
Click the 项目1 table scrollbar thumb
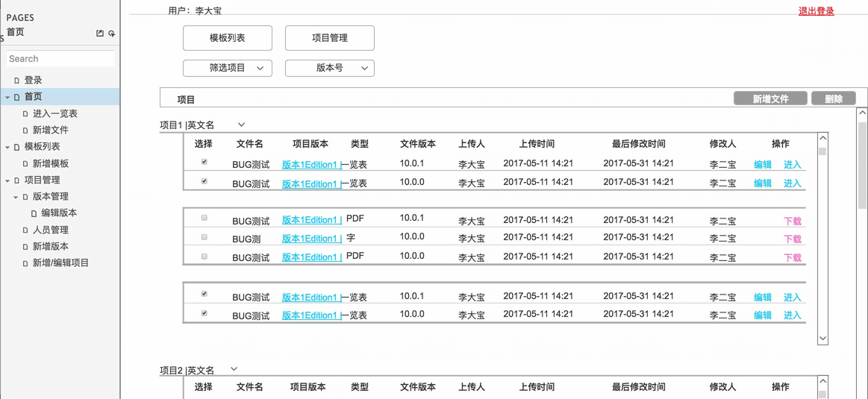[x=822, y=151]
